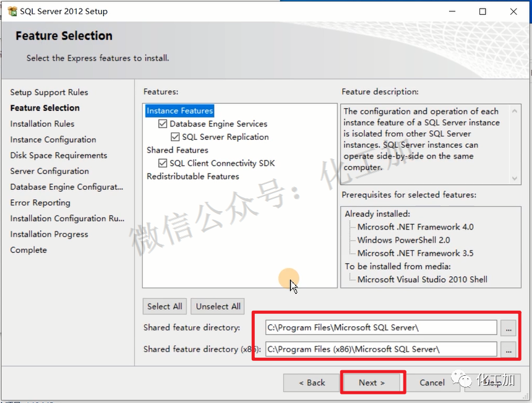Browse for x86 shared feature directory

point(508,349)
